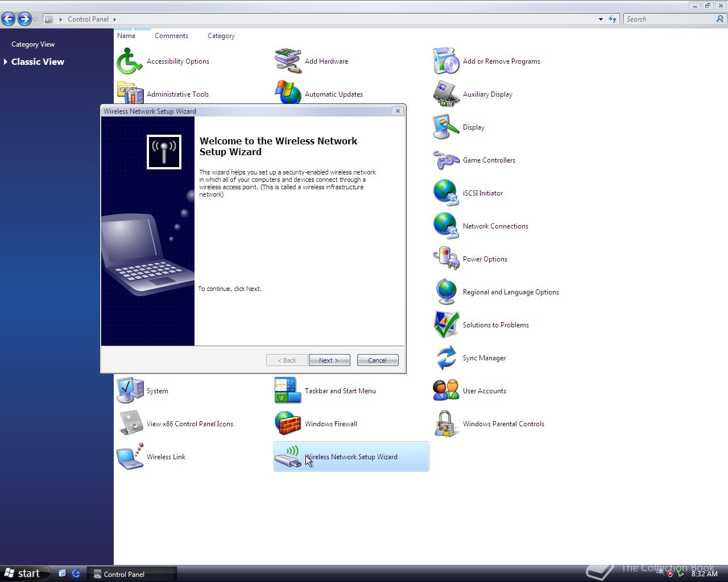Open the address bar history dropdown
Viewport: 728px width, 582px height.
coord(601,19)
